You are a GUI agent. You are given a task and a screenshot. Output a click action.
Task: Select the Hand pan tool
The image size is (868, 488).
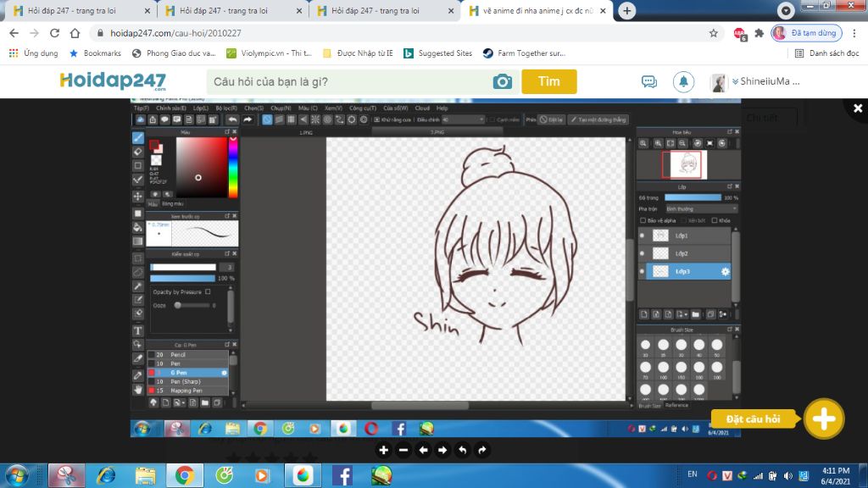click(x=138, y=390)
